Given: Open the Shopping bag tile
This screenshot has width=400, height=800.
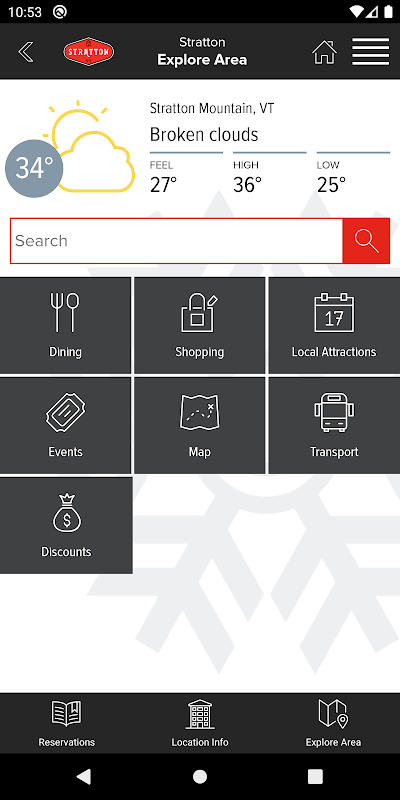Looking at the screenshot, I should pyautogui.click(x=199, y=326).
